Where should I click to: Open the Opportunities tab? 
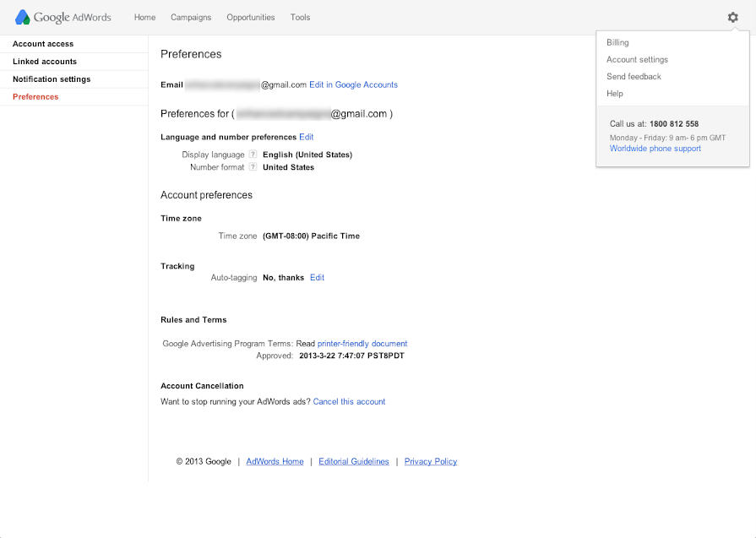coord(250,18)
